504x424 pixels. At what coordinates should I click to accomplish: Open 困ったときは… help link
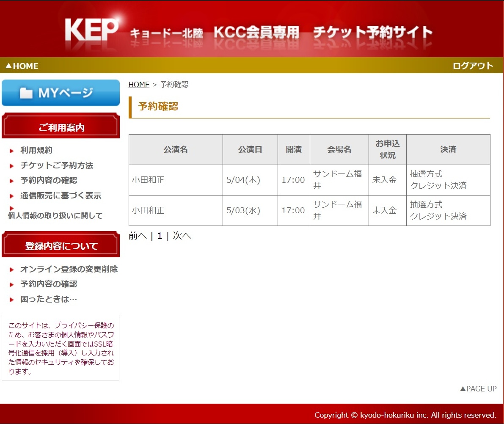49,299
